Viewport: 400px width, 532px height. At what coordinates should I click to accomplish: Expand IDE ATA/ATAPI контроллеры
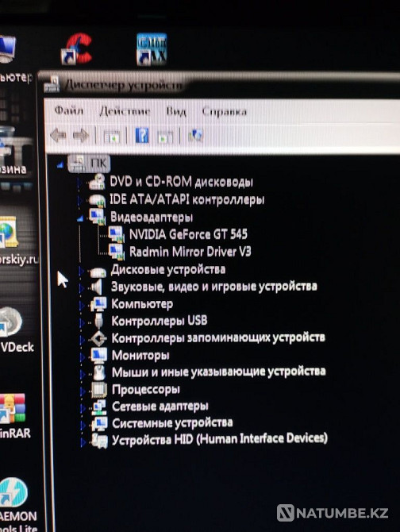(80, 200)
